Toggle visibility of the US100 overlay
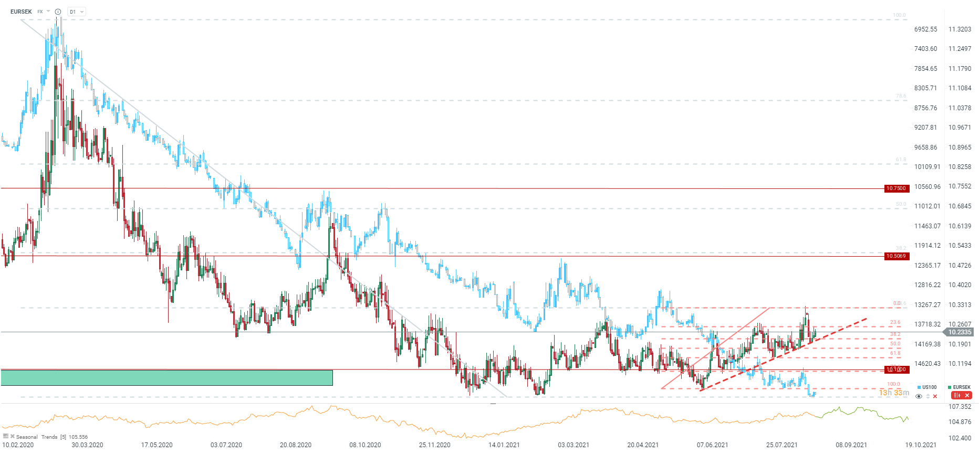This screenshot has width=980, height=454. point(919,396)
